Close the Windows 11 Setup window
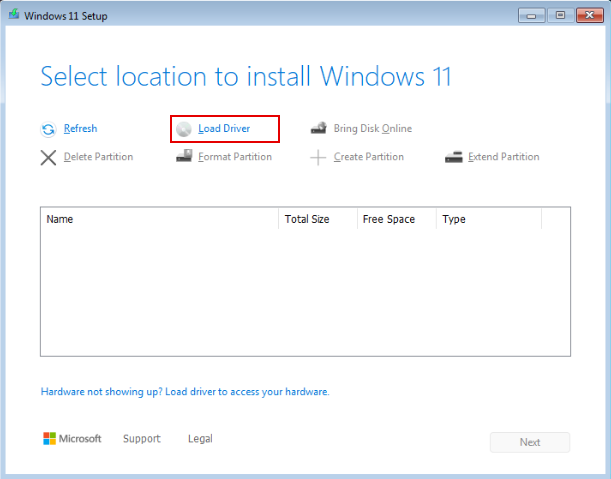Screen dimensions: 611x479 [585, 15]
